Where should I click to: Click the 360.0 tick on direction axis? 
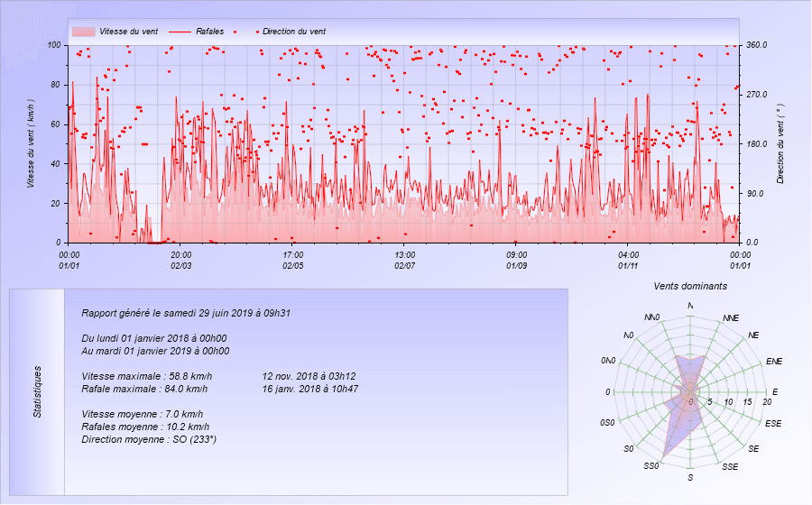click(x=755, y=45)
